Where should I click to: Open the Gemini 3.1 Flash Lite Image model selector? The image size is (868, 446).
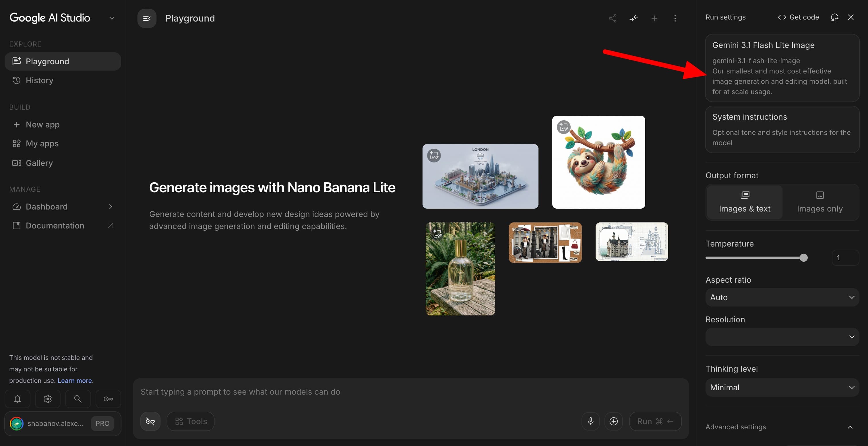[782, 68]
